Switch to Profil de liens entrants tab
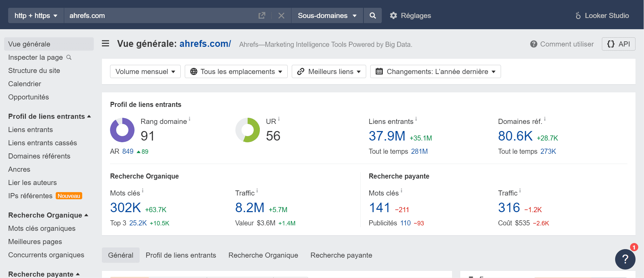 tap(181, 255)
